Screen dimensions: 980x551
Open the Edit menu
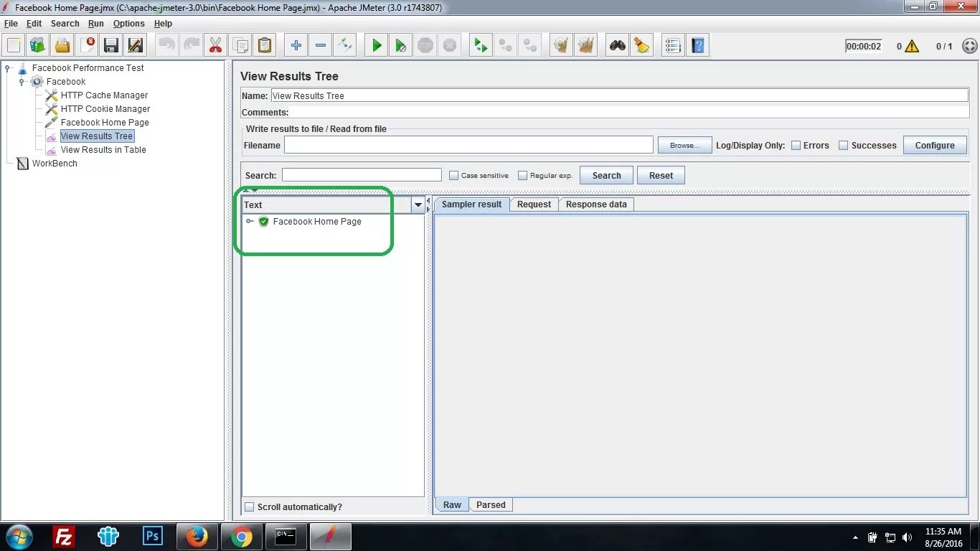pyautogui.click(x=34, y=24)
